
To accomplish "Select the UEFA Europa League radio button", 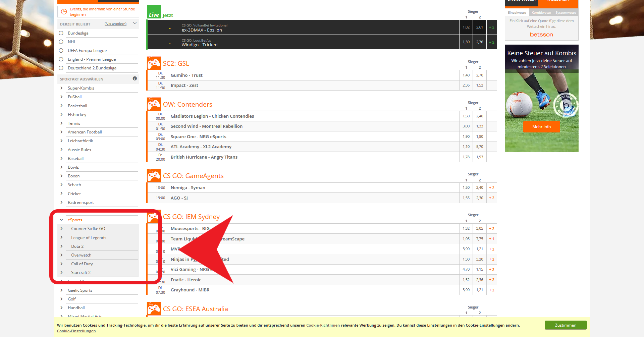I will [61, 51].
